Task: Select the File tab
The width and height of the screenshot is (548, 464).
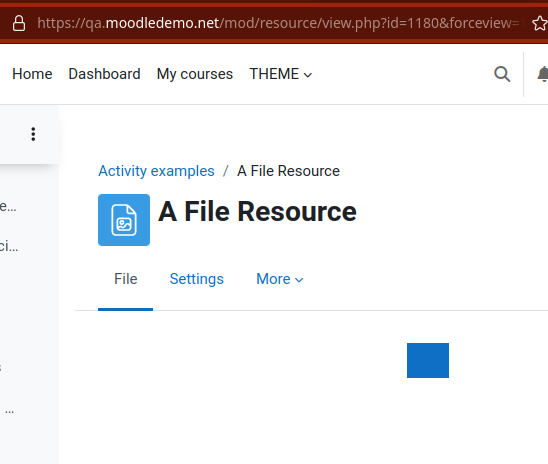Action: tap(125, 279)
